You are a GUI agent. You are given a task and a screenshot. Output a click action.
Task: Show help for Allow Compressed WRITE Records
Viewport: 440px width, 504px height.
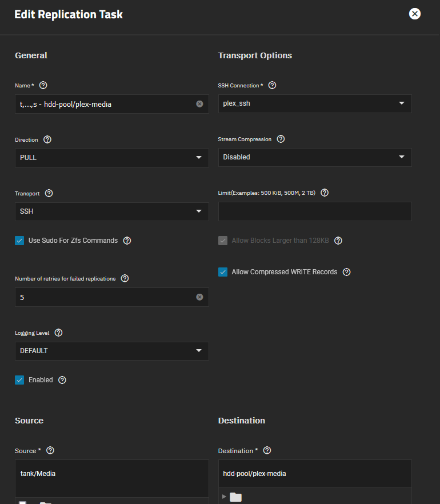coord(346,272)
